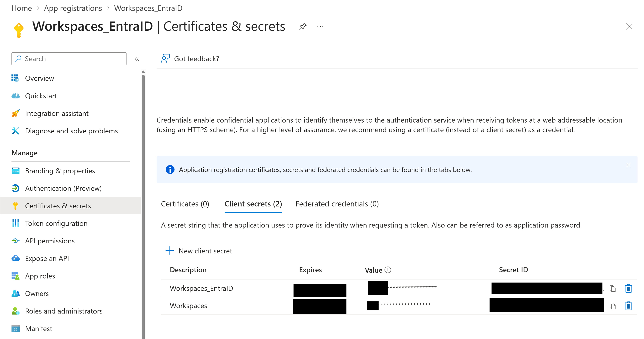Viewport: 644px width, 339px height.
Task: Delete the Workspaces_EntraID client secret
Action: point(629,288)
